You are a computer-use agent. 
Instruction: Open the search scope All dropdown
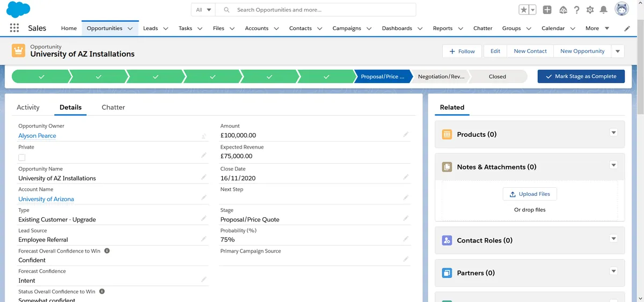[203, 10]
